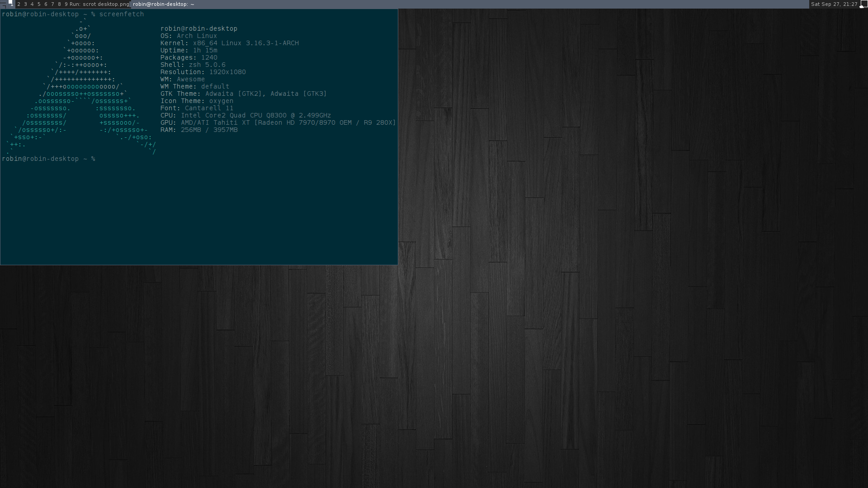This screenshot has width=868, height=488.
Task: Switch to workspace tag 5
Action: (x=39, y=4)
